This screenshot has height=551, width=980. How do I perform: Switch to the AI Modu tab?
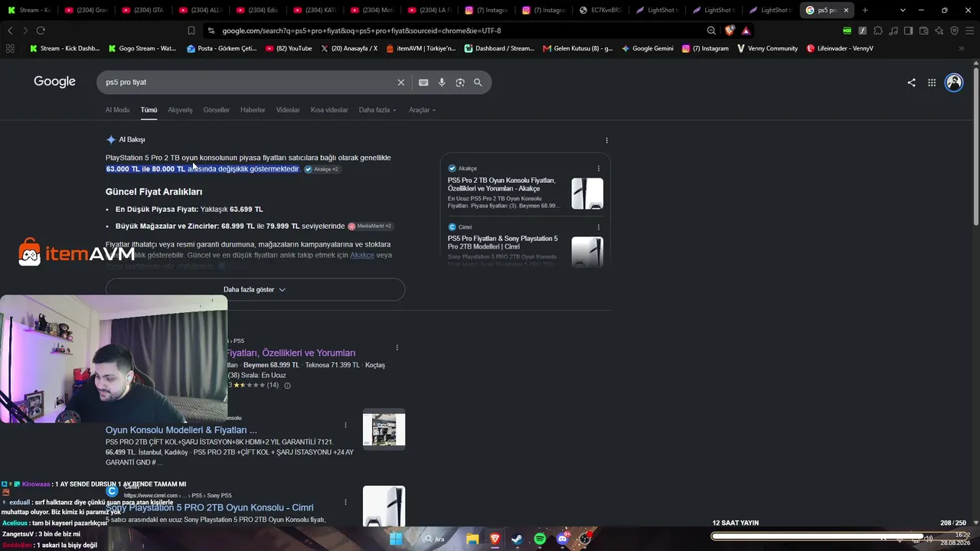117,110
